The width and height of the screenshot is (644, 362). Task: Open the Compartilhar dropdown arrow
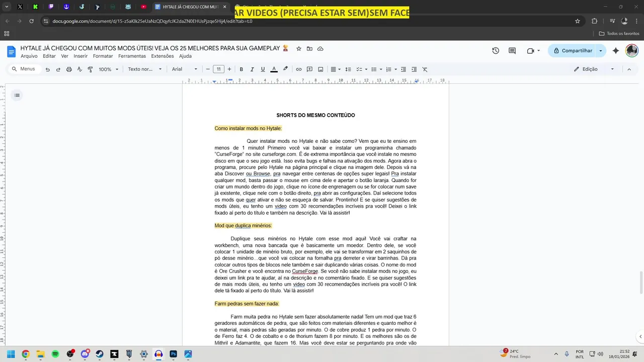[x=601, y=51]
